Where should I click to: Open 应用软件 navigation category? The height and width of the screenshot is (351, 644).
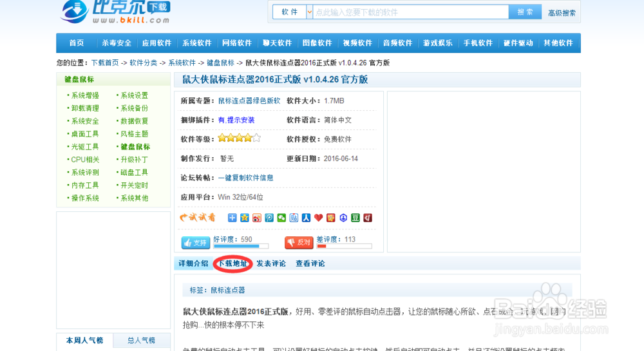click(156, 43)
